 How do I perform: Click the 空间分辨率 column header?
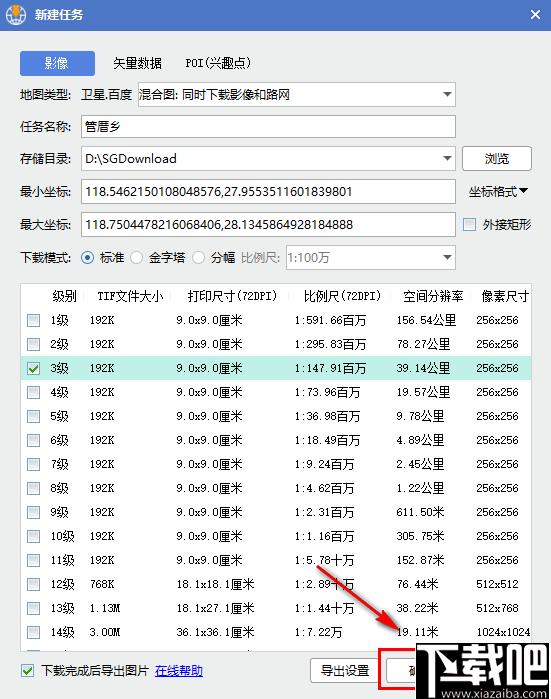point(433,296)
